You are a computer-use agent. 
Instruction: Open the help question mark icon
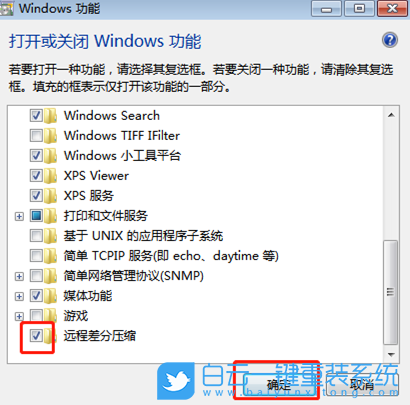pos(390,40)
